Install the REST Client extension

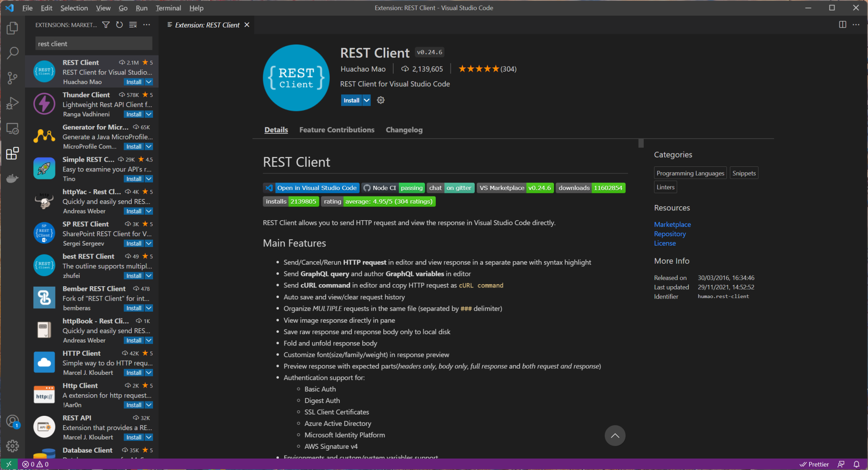tap(351, 100)
